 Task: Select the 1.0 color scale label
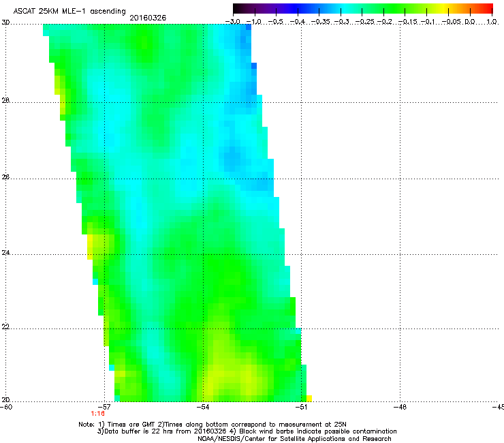492,22
